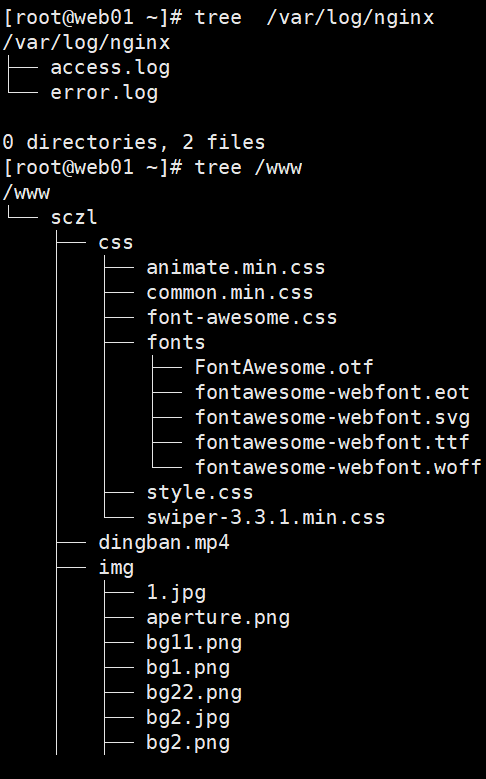Click common.min.css file name
The width and height of the screenshot is (486, 779).
230,292
